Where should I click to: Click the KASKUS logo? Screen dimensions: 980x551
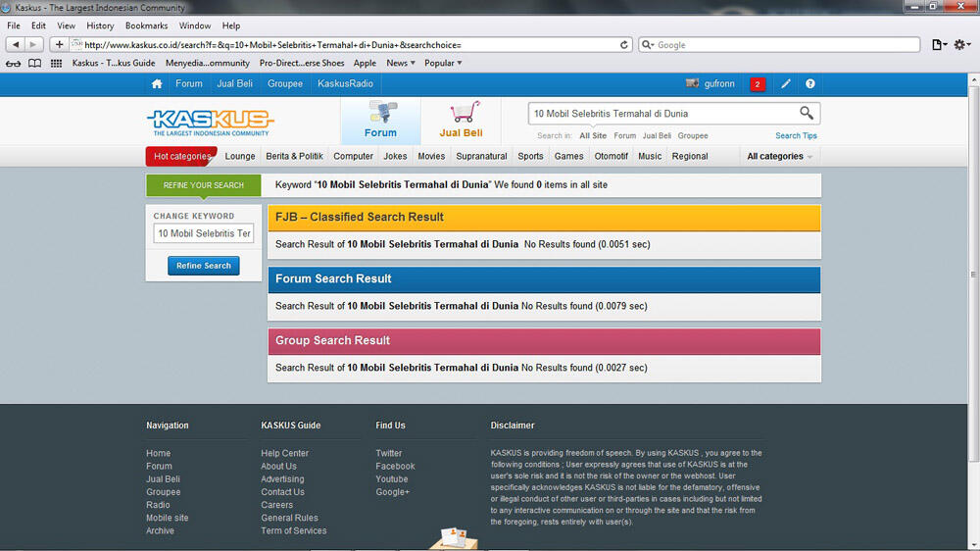211,123
